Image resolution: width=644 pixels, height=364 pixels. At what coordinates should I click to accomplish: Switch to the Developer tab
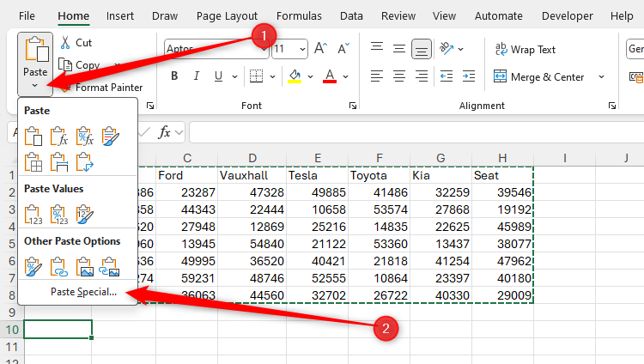pos(568,16)
